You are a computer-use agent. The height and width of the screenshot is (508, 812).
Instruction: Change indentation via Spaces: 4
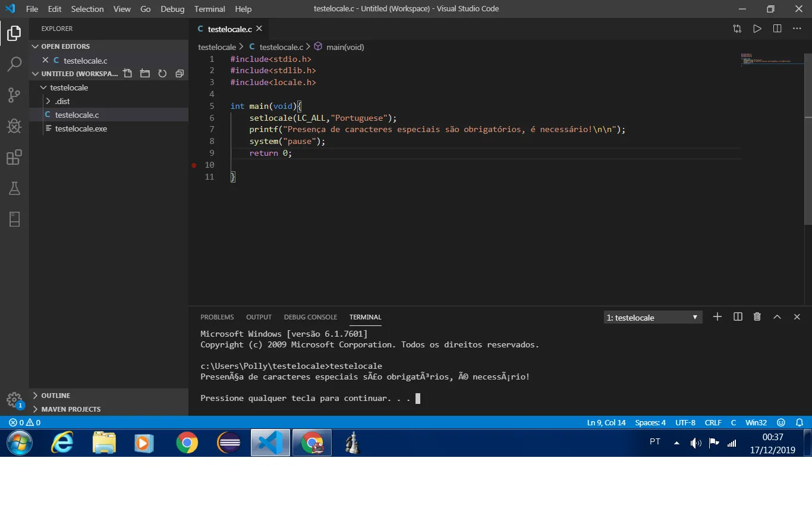[x=650, y=422]
